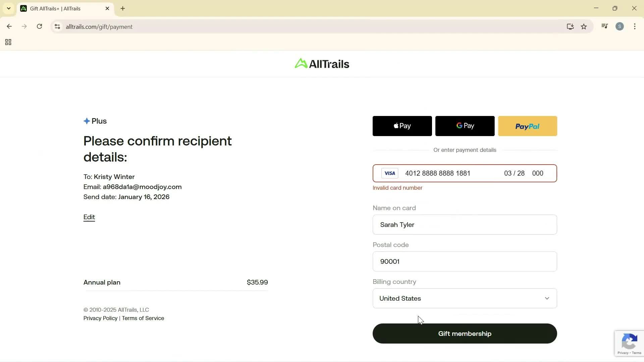Click the site settings icon in address bar
Viewport: 644px width, 362px height.
pos(57,26)
